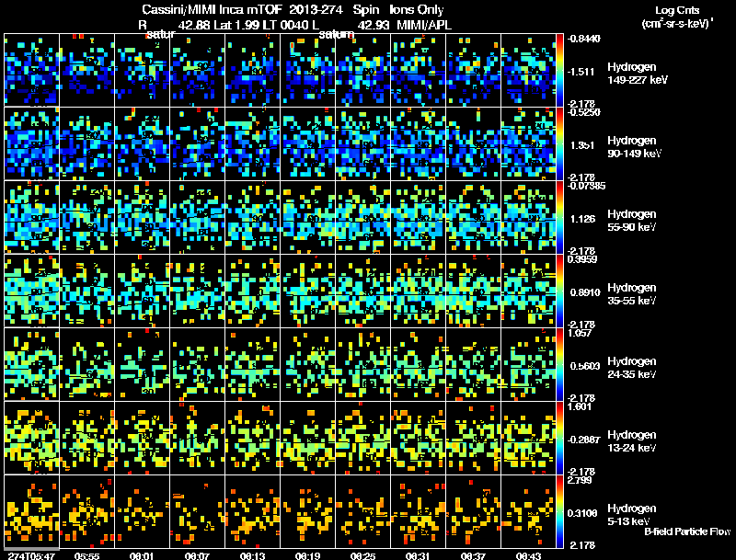
Task: Click the 'Hydrogen 5-13 keV' row label
Action: coord(632,515)
